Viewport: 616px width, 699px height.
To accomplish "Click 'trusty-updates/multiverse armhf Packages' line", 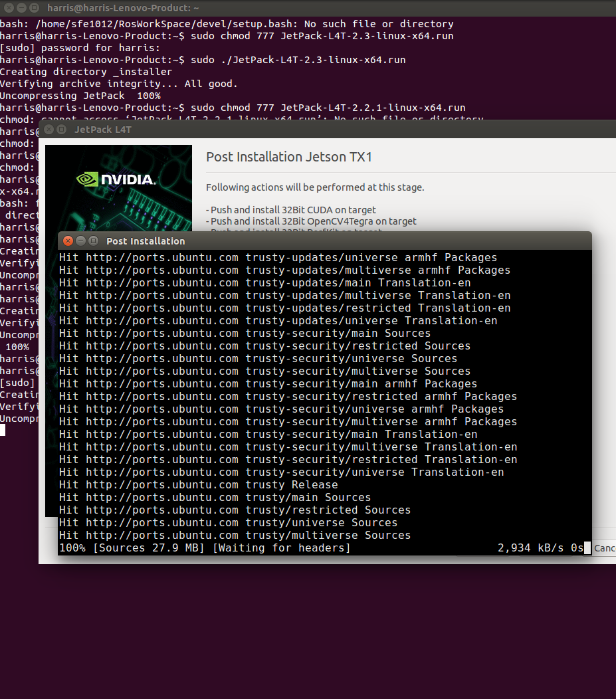I will tap(285, 270).
